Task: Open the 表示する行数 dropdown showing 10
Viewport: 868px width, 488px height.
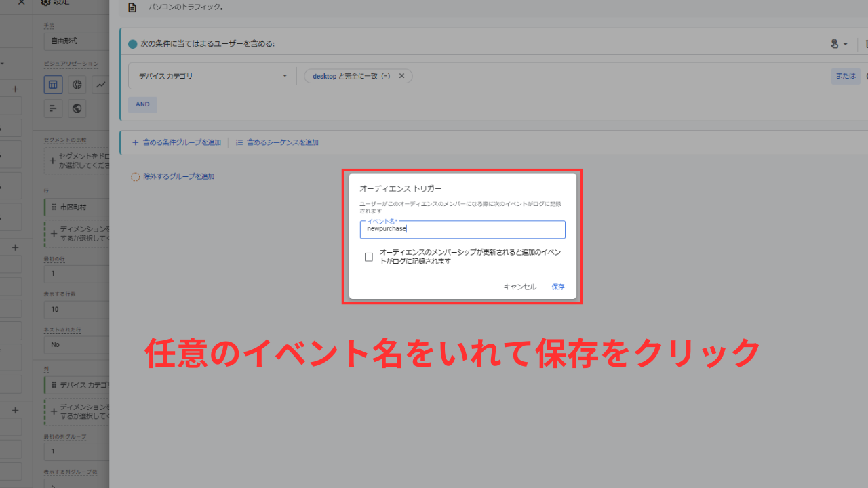Action: 76,309
